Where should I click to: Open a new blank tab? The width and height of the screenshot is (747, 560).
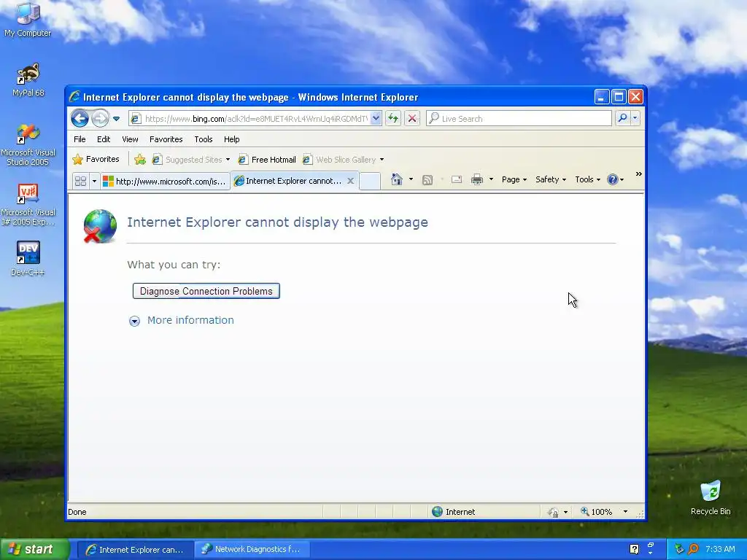(370, 181)
